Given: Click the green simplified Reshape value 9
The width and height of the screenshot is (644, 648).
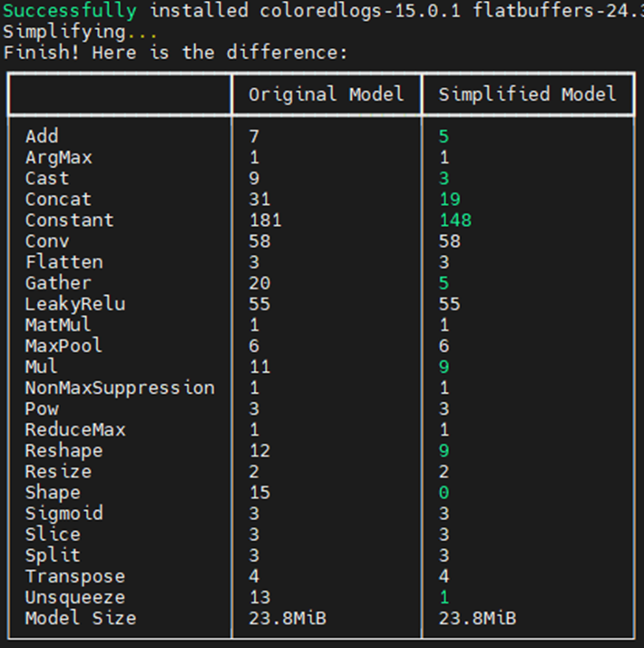Looking at the screenshot, I should pyautogui.click(x=444, y=451).
